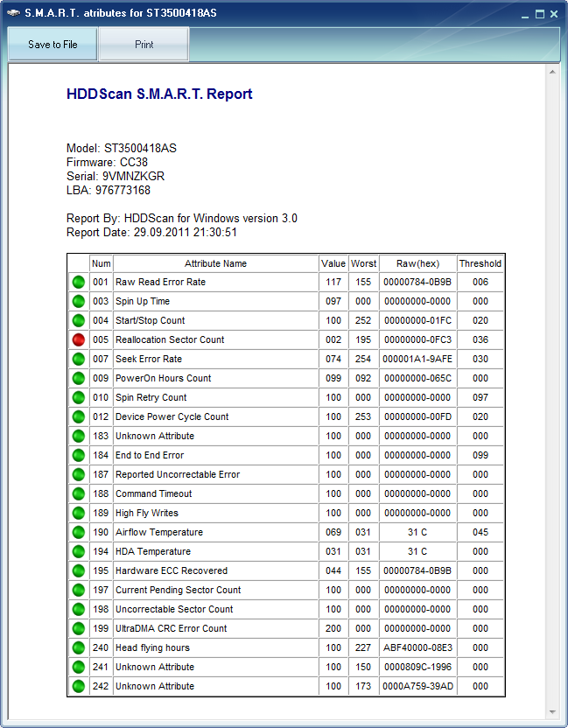This screenshot has width=568, height=728.
Task: Click the Value column header
Action: click(x=333, y=263)
